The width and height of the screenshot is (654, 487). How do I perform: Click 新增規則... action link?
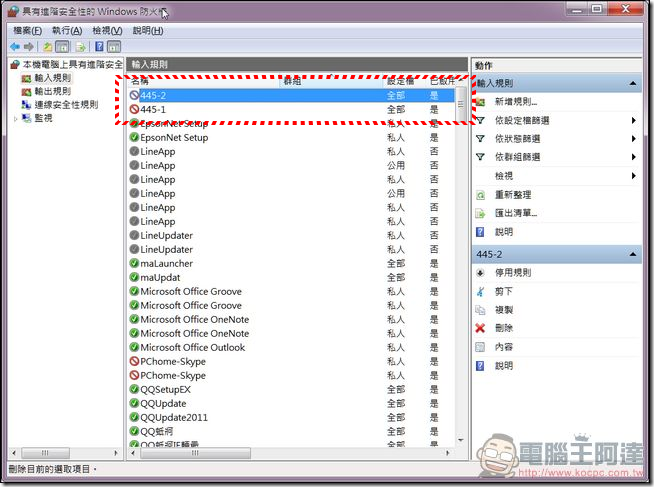tap(516, 102)
